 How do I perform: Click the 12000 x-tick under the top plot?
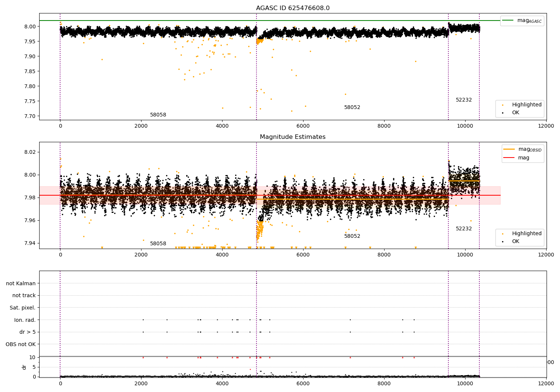546,126
